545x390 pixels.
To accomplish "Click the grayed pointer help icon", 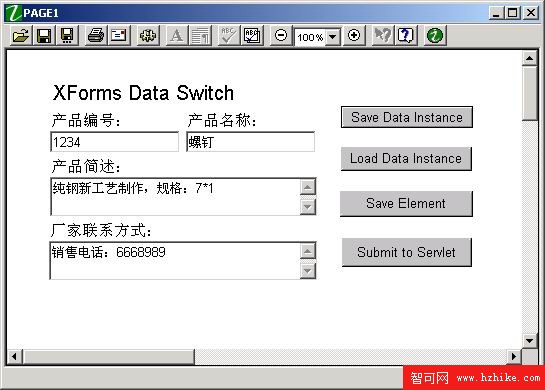I will pyautogui.click(x=383, y=35).
